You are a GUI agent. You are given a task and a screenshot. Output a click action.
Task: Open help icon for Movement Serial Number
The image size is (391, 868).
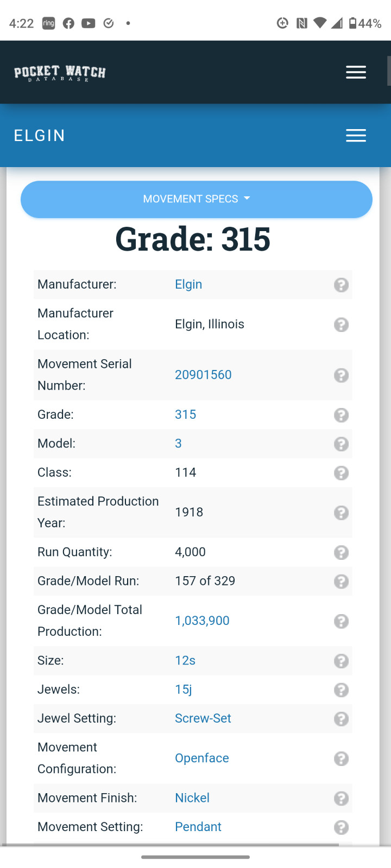click(x=341, y=375)
